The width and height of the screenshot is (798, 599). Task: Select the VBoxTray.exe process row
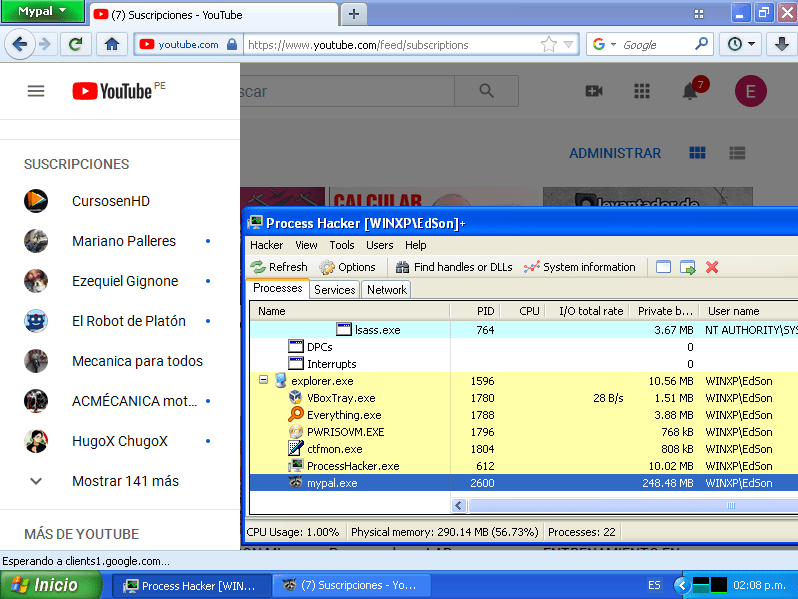(x=524, y=398)
